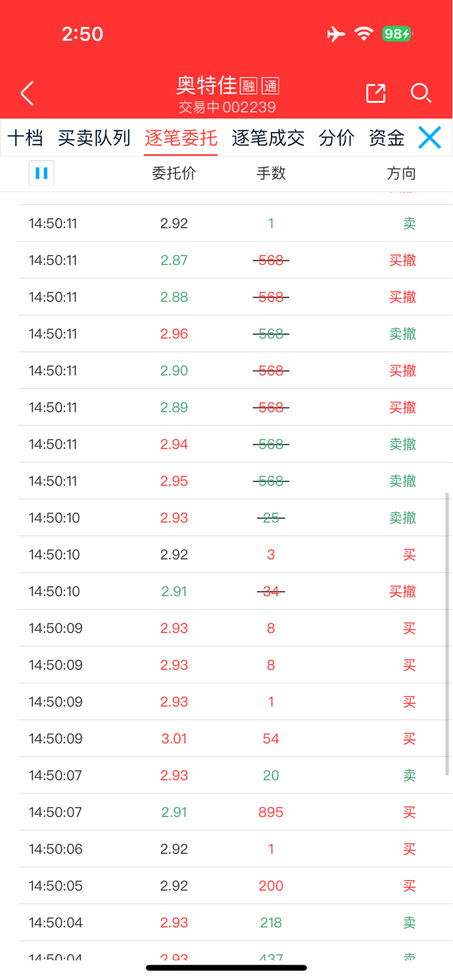Switch to the 买卖队列 tab
The width and height of the screenshot is (453, 980).
point(94,138)
